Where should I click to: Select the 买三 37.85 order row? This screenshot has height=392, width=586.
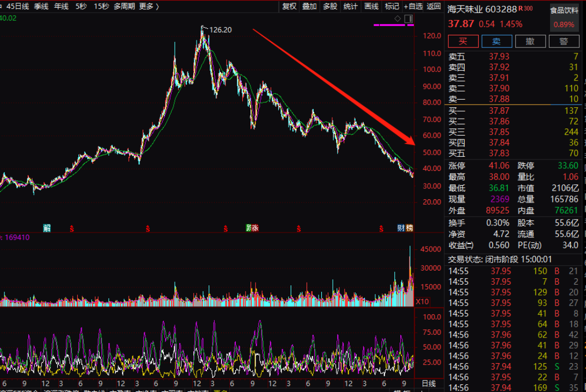(513, 132)
